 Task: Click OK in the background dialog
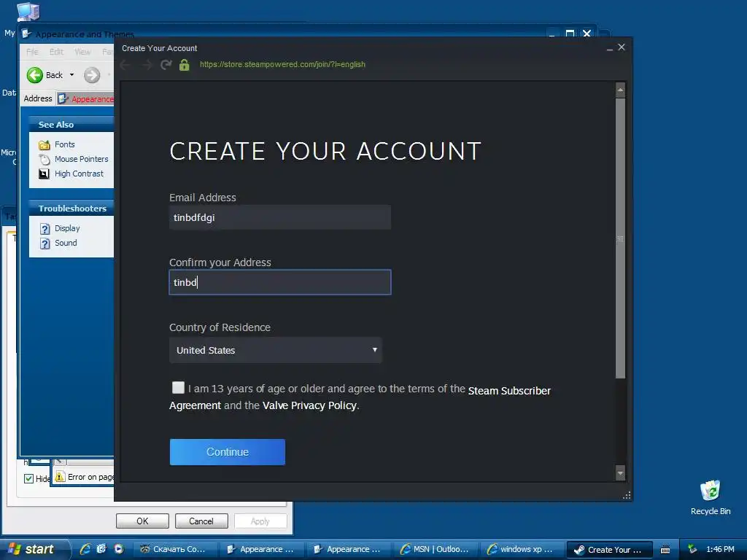[142, 521]
